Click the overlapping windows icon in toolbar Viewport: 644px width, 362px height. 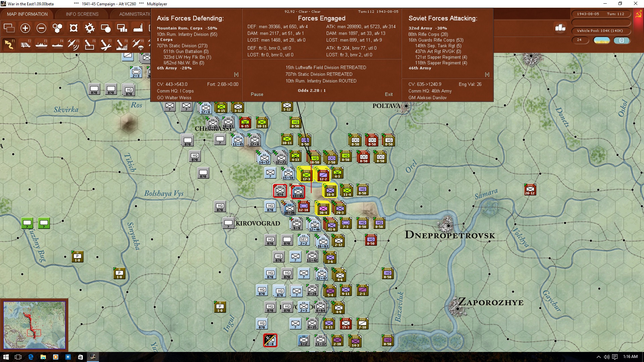tap(9, 28)
